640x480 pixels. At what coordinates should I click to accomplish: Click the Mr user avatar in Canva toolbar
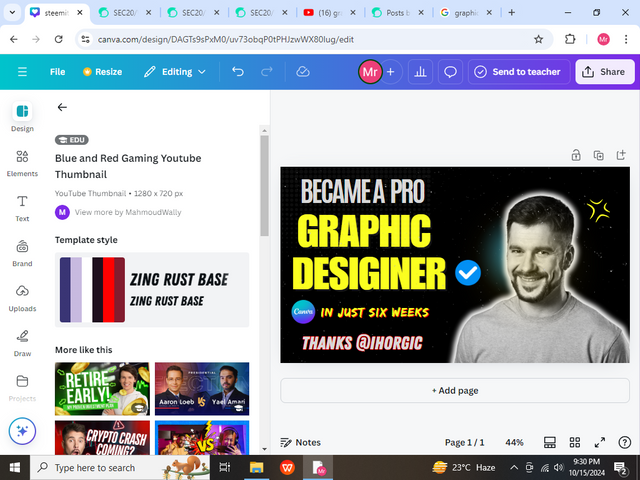point(370,72)
